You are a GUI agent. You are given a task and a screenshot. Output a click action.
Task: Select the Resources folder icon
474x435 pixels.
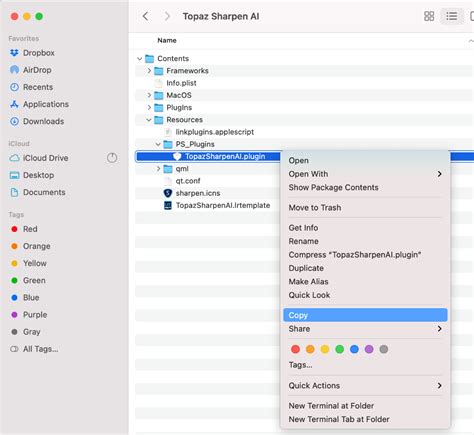coord(159,120)
